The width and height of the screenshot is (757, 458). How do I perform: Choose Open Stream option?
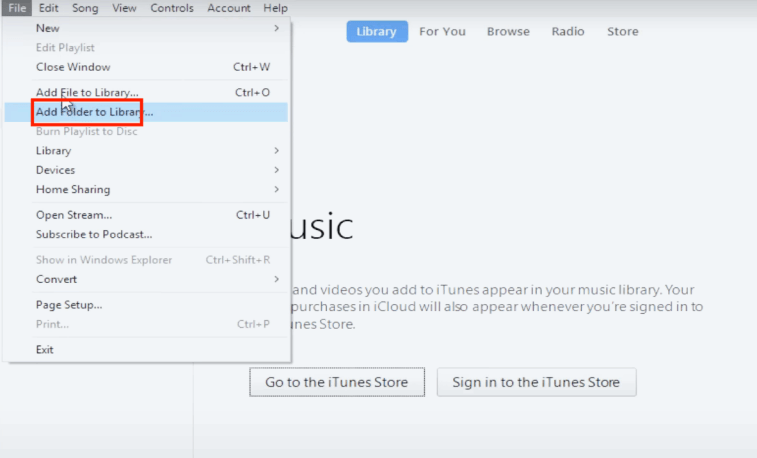tap(146, 215)
